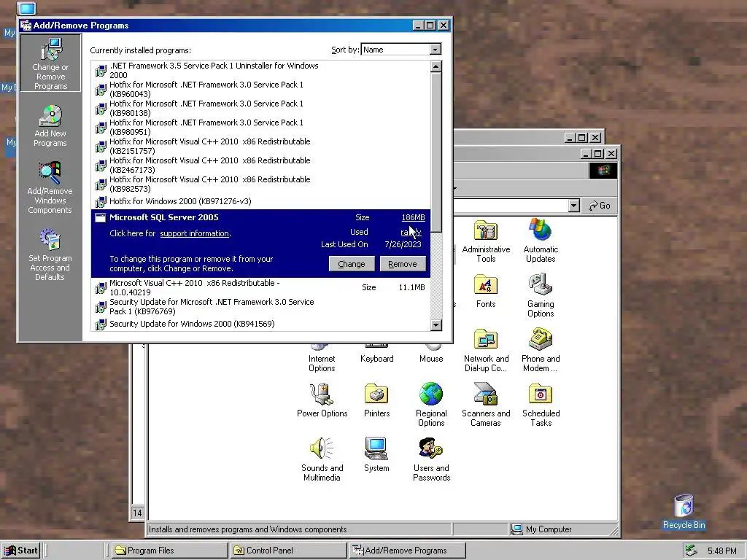
Task: Select Hotfix for Windows 2000 KB971276-v3
Action: (x=261, y=201)
